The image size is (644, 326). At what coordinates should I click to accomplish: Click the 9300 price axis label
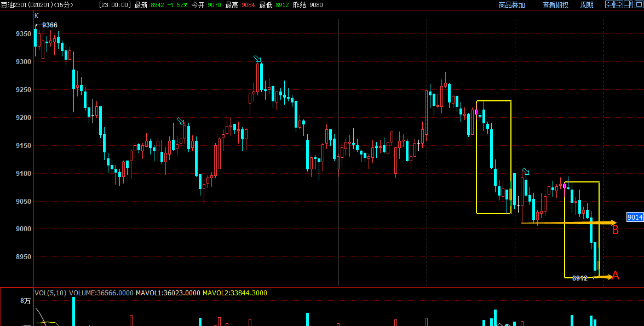tap(24, 62)
